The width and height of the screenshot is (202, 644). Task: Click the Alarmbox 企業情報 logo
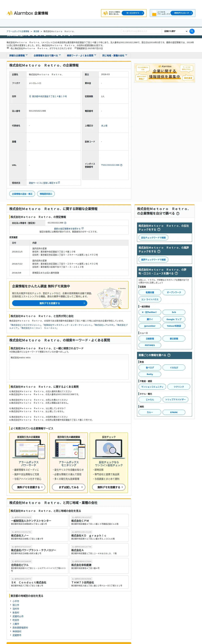[28, 13]
